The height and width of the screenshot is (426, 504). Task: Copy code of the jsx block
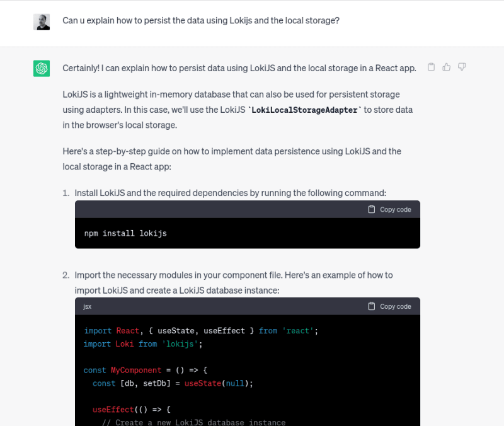click(x=389, y=306)
